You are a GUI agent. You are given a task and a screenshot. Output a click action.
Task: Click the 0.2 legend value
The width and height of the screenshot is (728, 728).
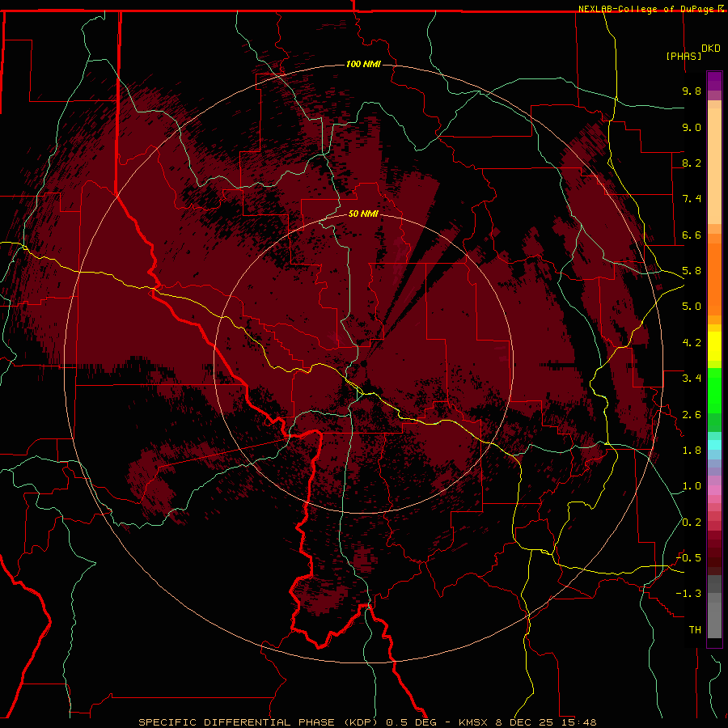tap(692, 523)
